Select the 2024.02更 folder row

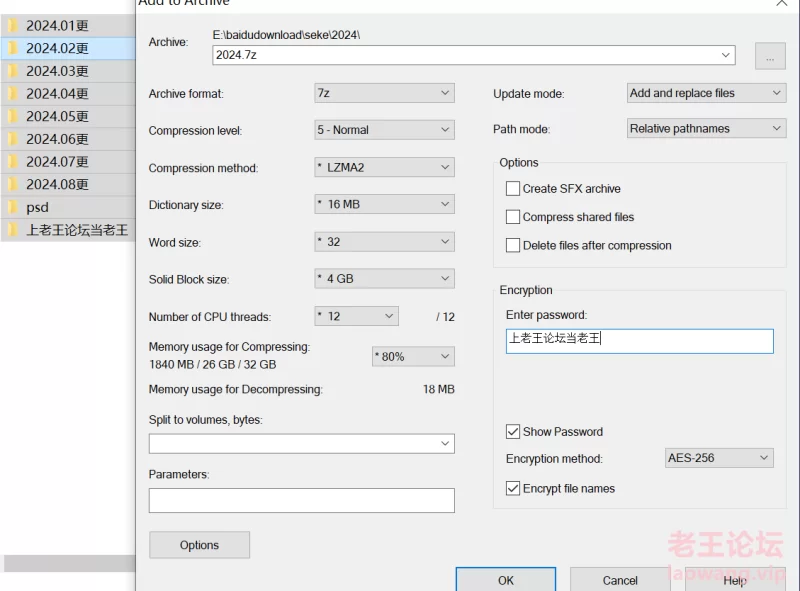coord(68,48)
